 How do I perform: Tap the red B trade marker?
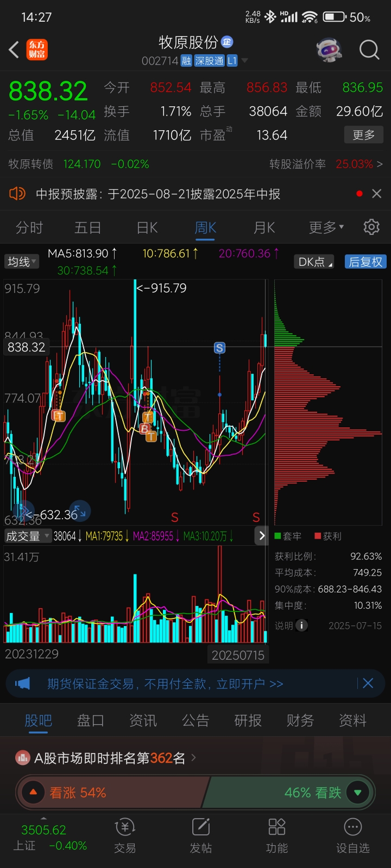[x=144, y=429]
